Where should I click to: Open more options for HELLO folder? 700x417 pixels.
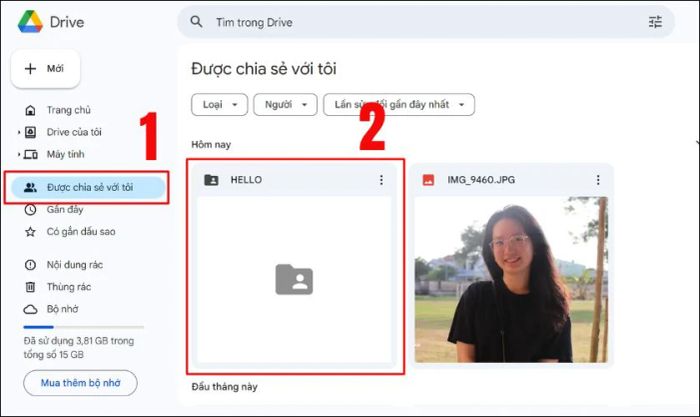381,180
